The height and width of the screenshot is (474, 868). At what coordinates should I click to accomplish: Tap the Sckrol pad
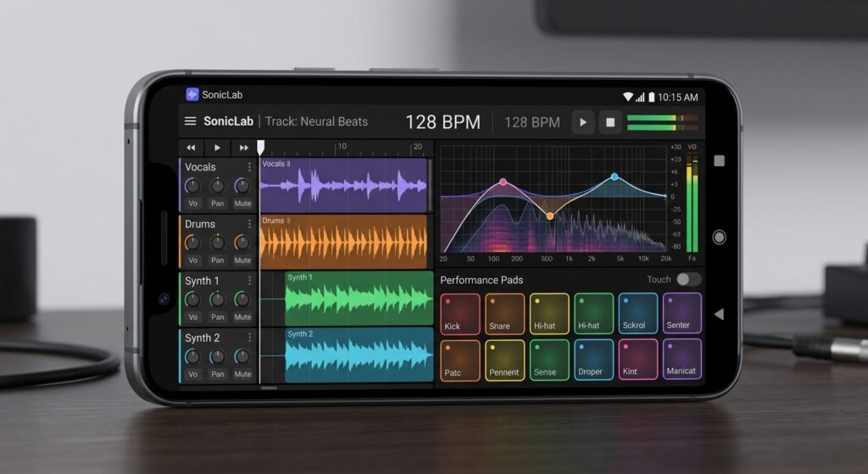coord(637,314)
